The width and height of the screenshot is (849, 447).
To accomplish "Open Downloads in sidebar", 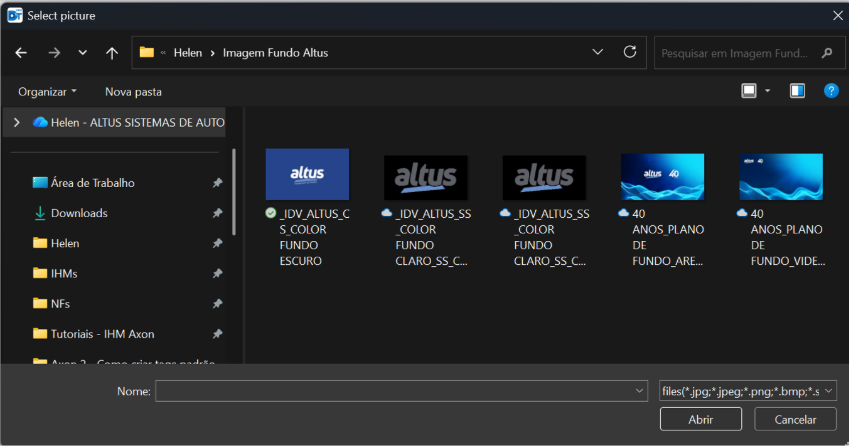I will click(x=79, y=213).
